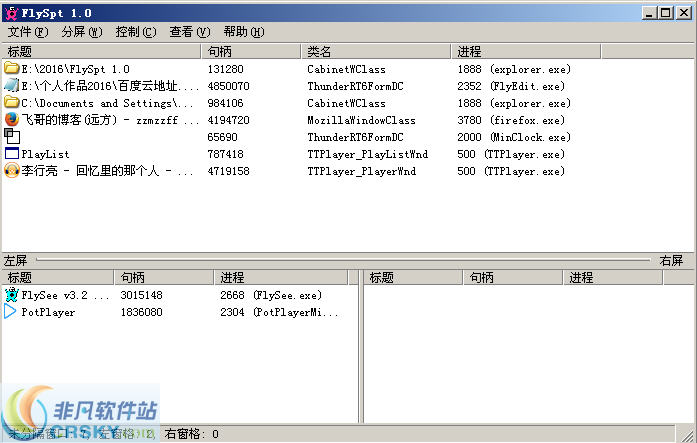Select the E:\2016\FlySpt 1.0 row title
The height and width of the screenshot is (443, 697).
(x=76, y=69)
